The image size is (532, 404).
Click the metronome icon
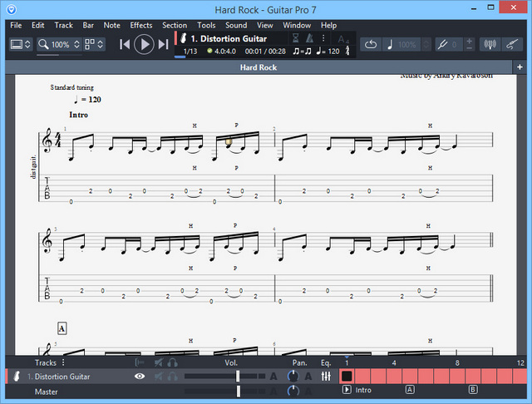346,52
